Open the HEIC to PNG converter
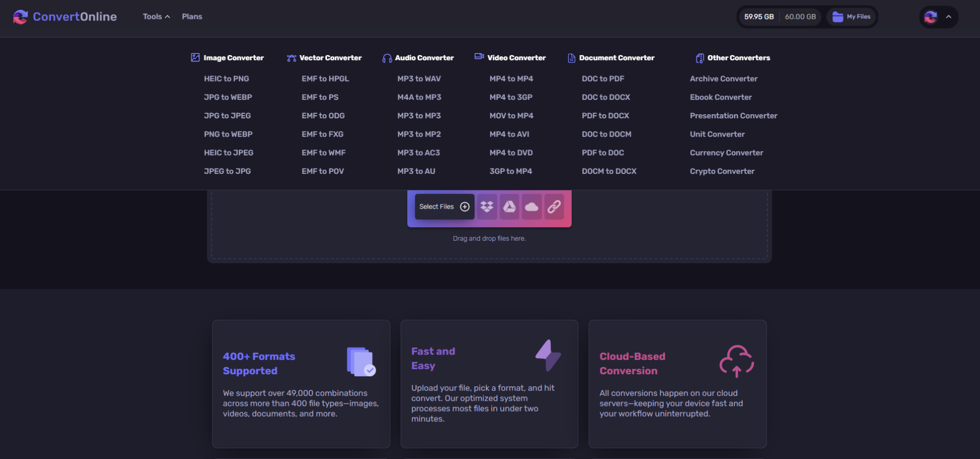This screenshot has height=459, width=980. click(226, 79)
